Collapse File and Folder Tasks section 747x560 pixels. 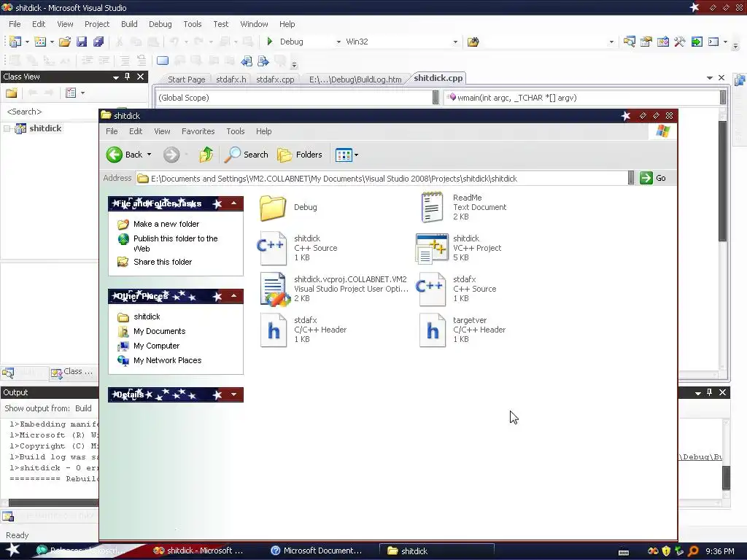click(x=234, y=203)
